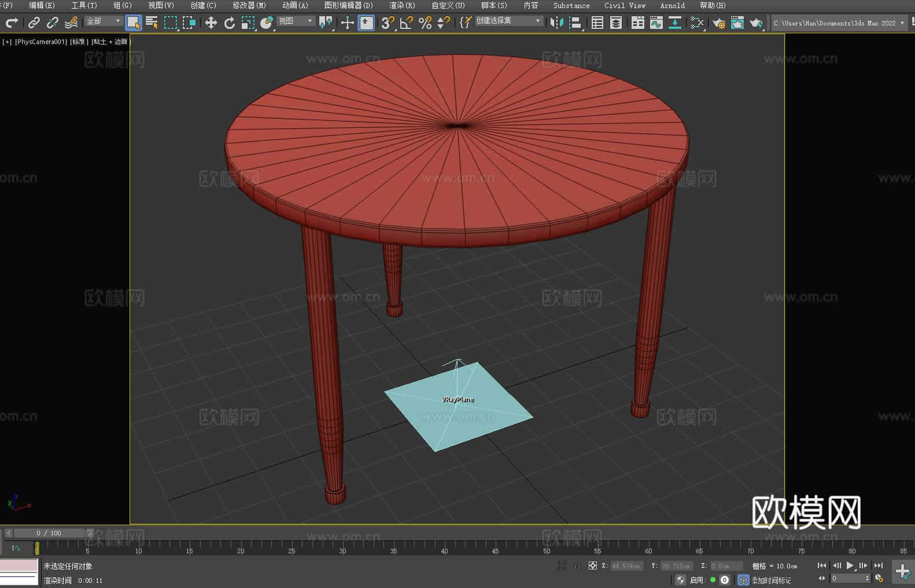Image resolution: width=915 pixels, height=588 pixels.
Task: Open the Civil View menu
Action: [x=625, y=5]
